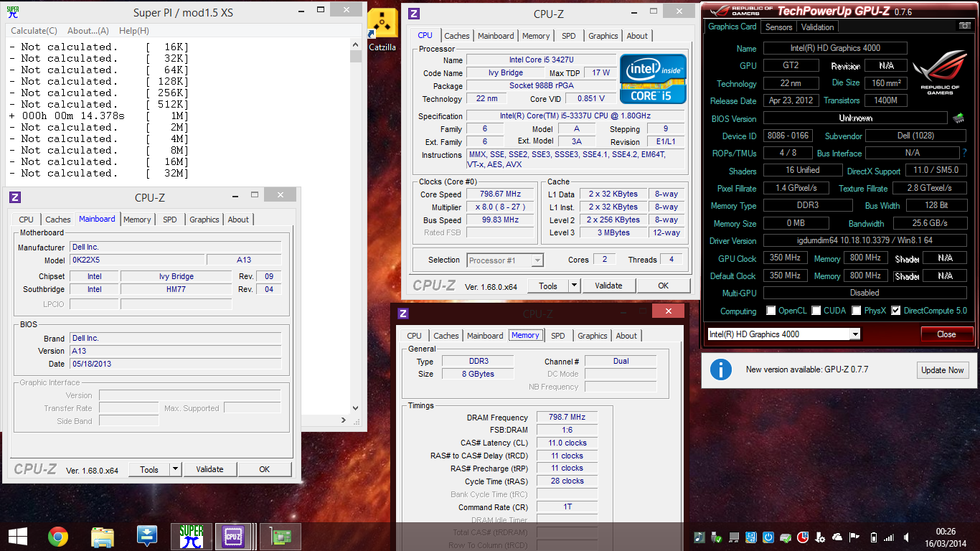Click Update Now for GPU-Z 0.7.7
This screenshot has height=551, width=980.
tap(943, 370)
